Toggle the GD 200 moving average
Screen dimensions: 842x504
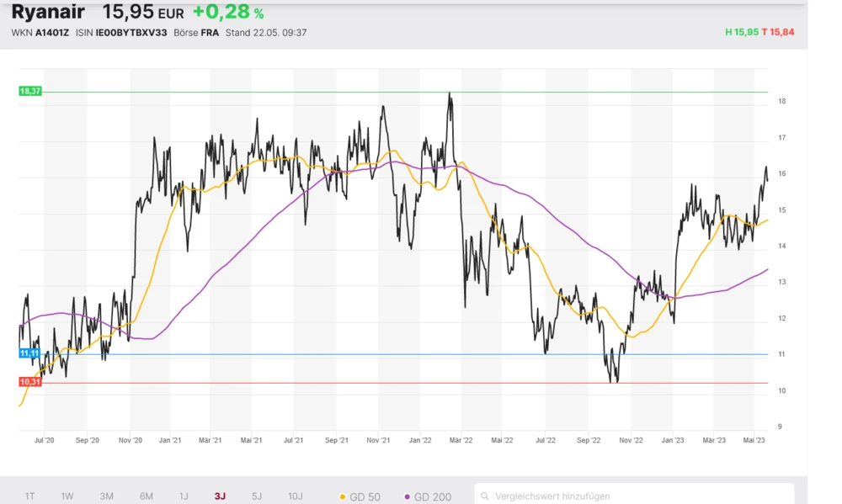coord(428,496)
